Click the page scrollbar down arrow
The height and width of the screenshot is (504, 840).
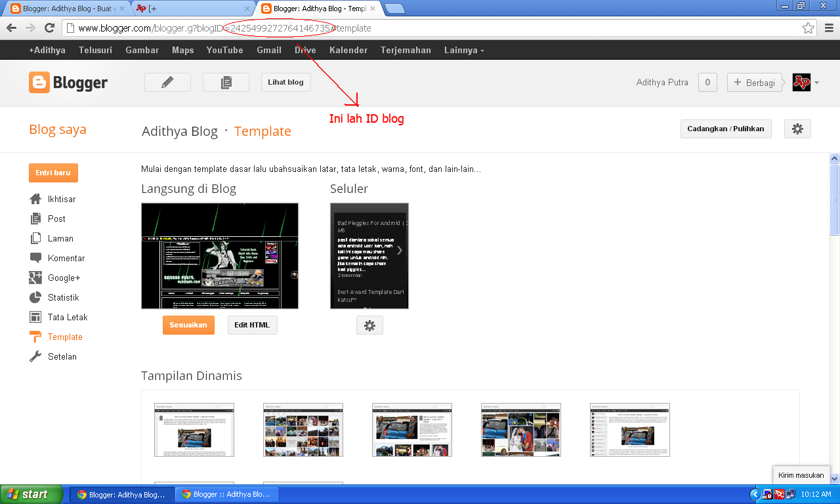pos(835,478)
